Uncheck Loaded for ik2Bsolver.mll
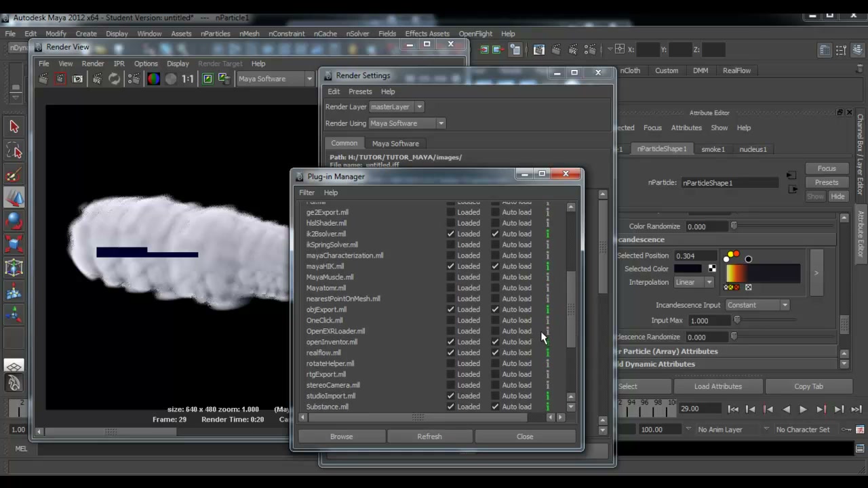The image size is (868, 488). (x=451, y=234)
